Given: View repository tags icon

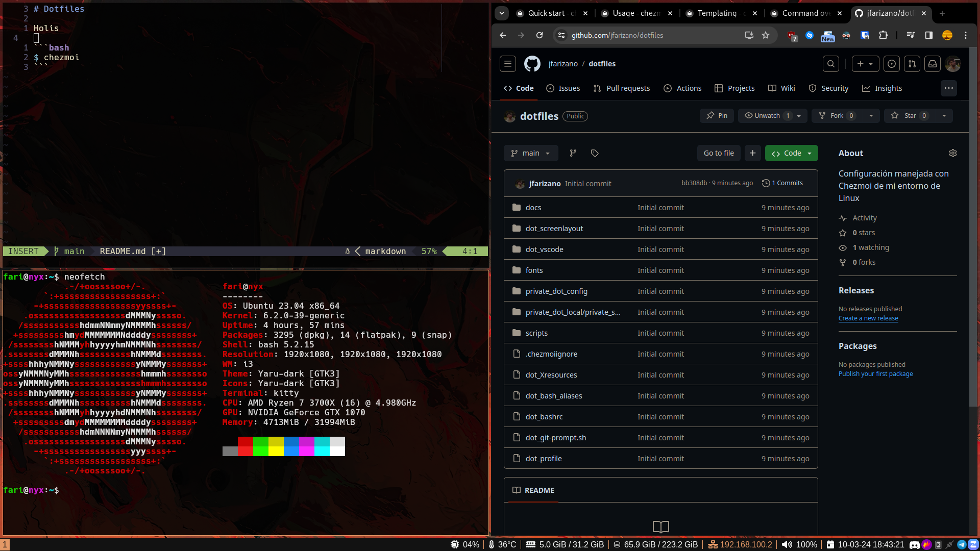Looking at the screenshot, I should coord(595,153).
